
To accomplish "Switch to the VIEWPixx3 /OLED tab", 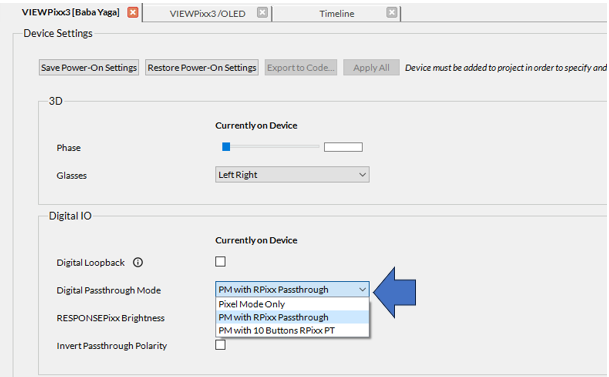I will coord(207,14).
